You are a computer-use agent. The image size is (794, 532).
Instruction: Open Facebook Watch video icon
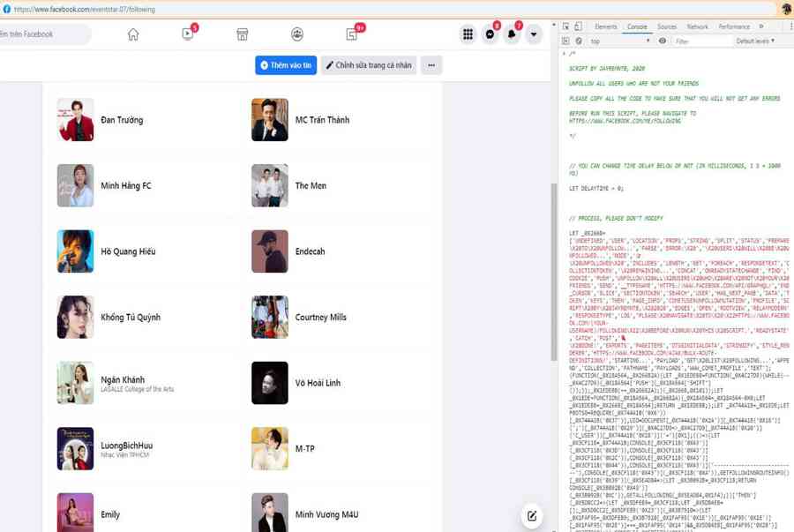tap(188, 34)
